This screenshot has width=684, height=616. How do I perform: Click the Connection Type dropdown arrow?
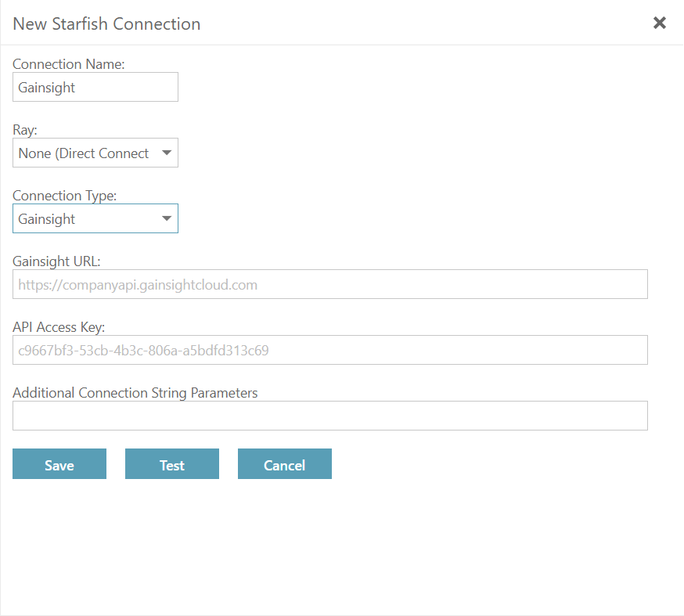point(166,218)
